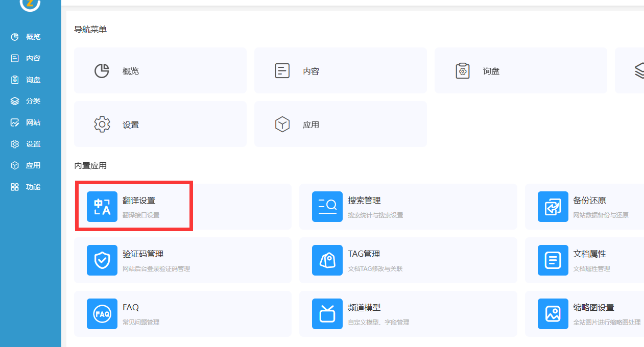The height and width of the screenshot is (347, 644).
Task: Click the 搜索管理 search management icon
Action: (x=327, y=207)
